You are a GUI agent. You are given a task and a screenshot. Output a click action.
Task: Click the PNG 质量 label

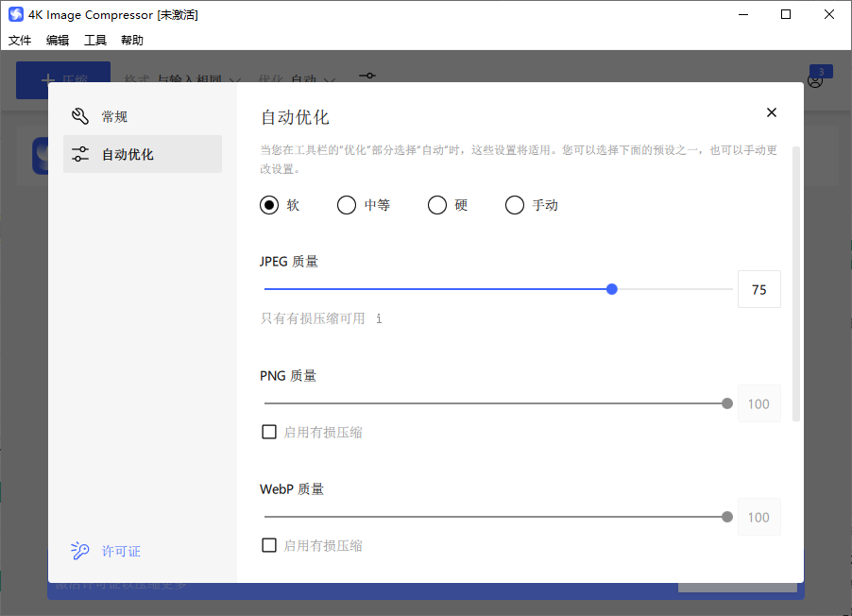tap(288, 376)
